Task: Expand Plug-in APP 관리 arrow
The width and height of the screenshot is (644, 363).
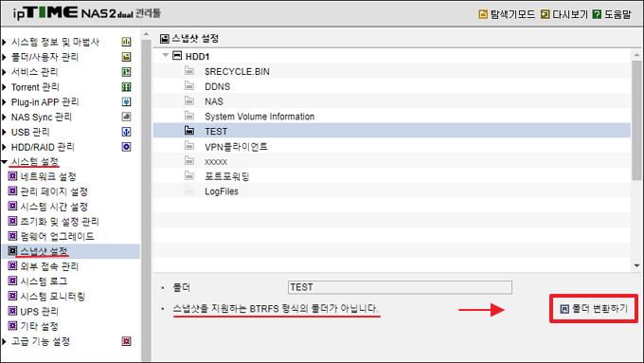Action: [4, 102]
